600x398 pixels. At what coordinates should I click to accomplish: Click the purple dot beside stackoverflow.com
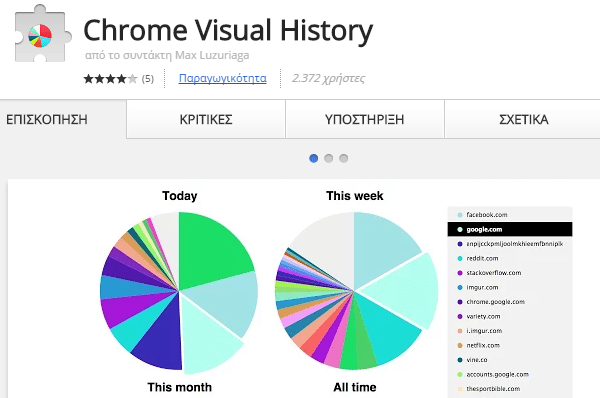pyautogui.click(x=460, y=273)
